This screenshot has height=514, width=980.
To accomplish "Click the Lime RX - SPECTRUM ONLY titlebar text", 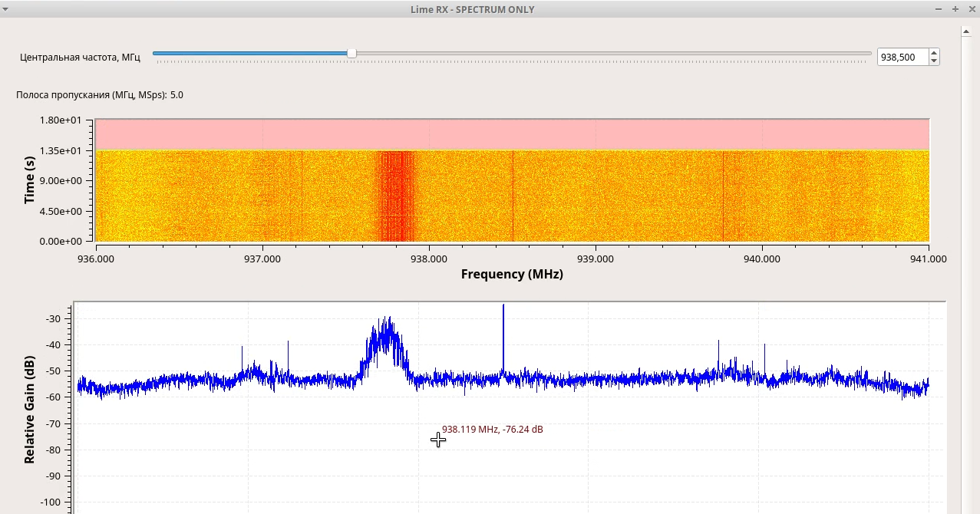I will 473,9.
